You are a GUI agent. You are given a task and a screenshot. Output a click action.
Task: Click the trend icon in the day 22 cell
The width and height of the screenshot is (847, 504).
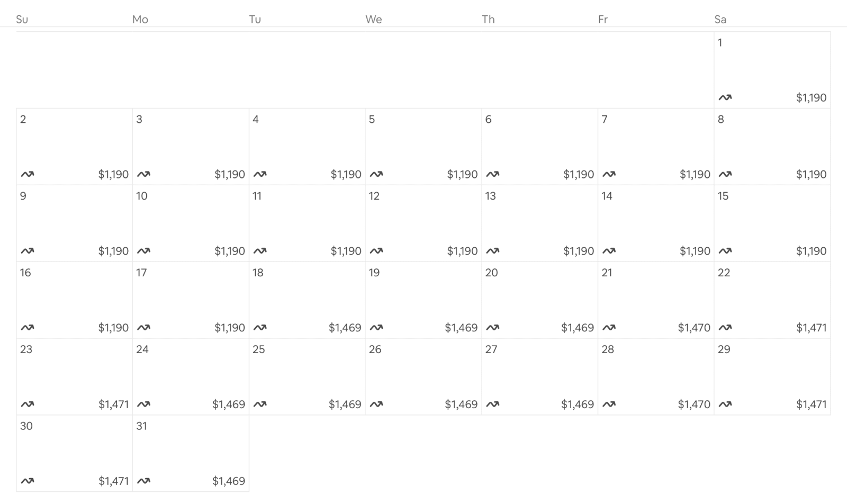tap(725, 328)
